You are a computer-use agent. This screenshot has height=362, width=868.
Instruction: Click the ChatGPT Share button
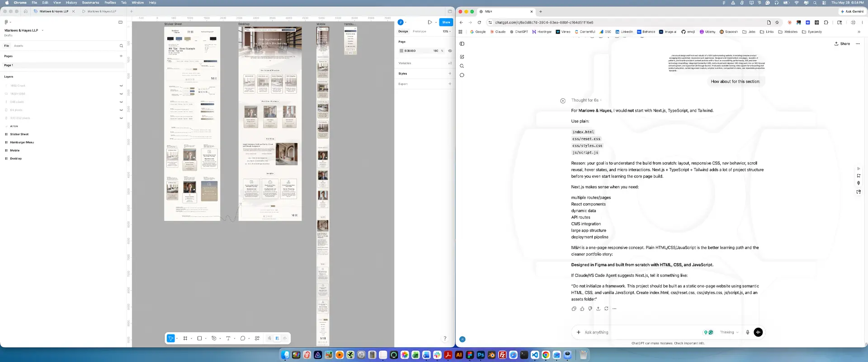coord(842,44)
